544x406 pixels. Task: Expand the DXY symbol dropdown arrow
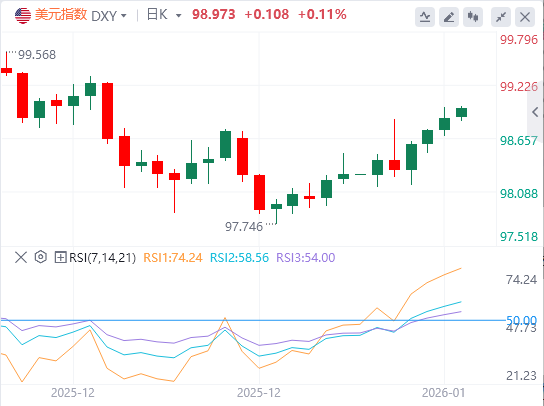point(124,16)
